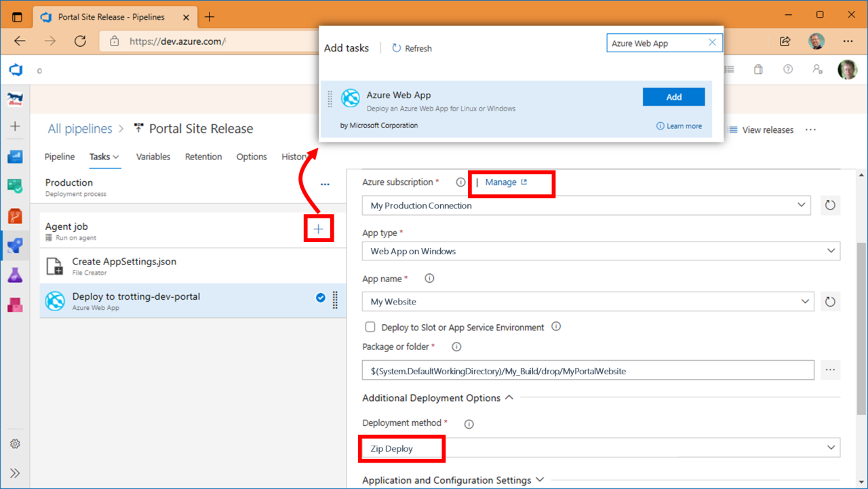
Task: Click the Manage subscription link
Action: [x=506, y=182]
